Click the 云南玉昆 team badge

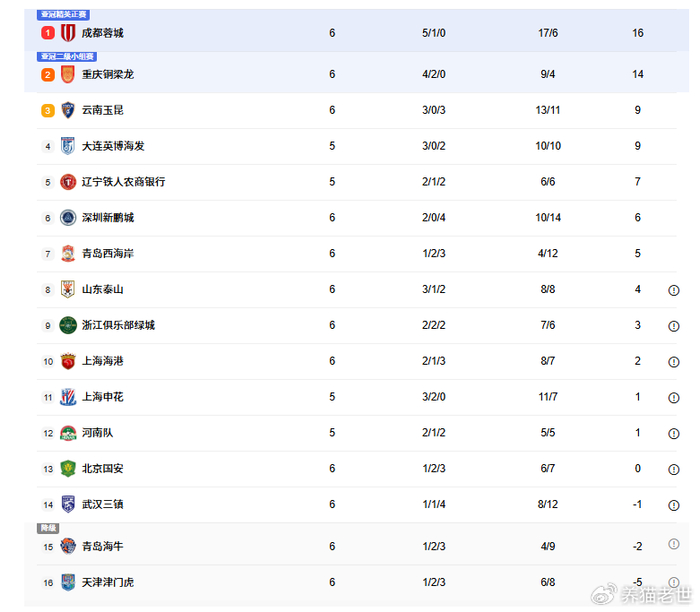[x=68, y=110]
